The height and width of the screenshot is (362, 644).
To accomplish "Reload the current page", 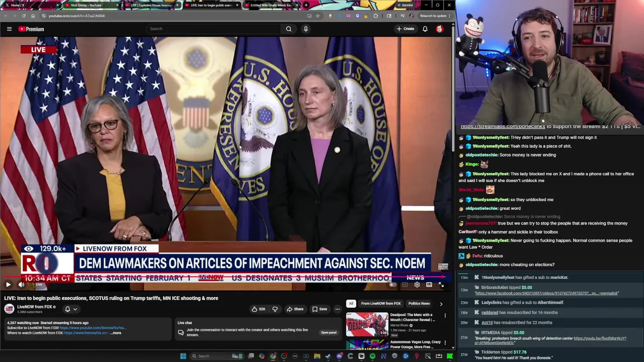I will [23, 16].
